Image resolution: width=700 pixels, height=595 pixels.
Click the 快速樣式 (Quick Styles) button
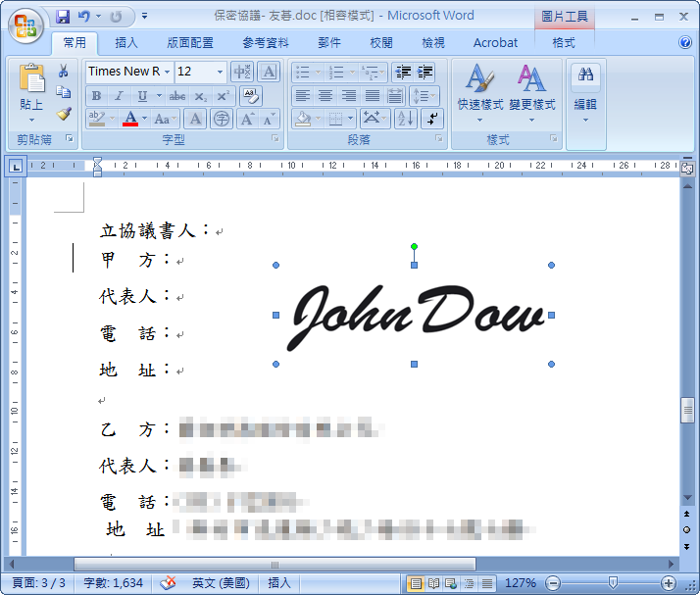click(x=479, y=90)
